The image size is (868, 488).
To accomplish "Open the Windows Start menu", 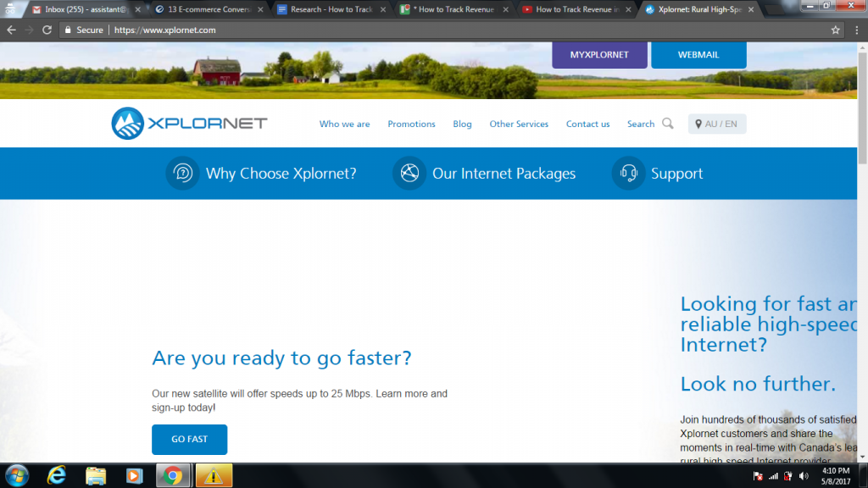I will tap(17, 476).
